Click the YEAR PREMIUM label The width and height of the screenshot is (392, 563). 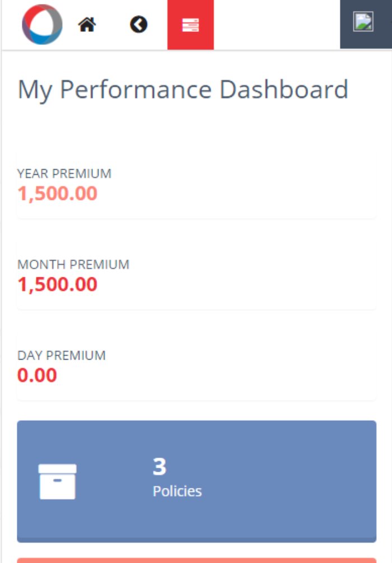pyautogui.click(x=64, y=174)
